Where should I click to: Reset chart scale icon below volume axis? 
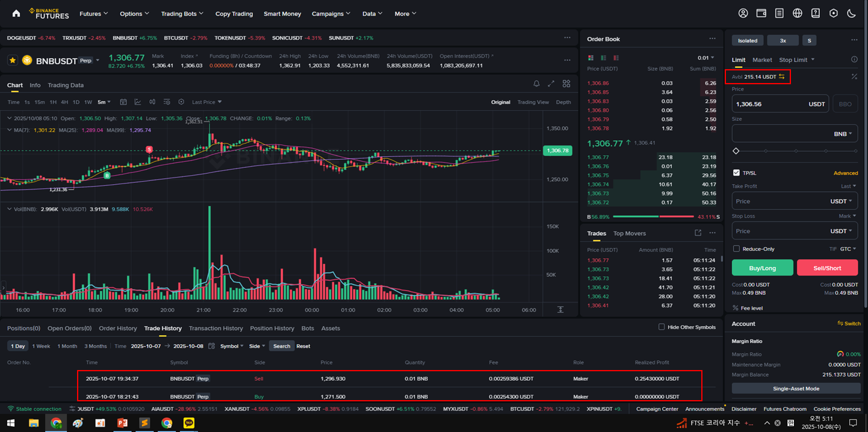560,309
